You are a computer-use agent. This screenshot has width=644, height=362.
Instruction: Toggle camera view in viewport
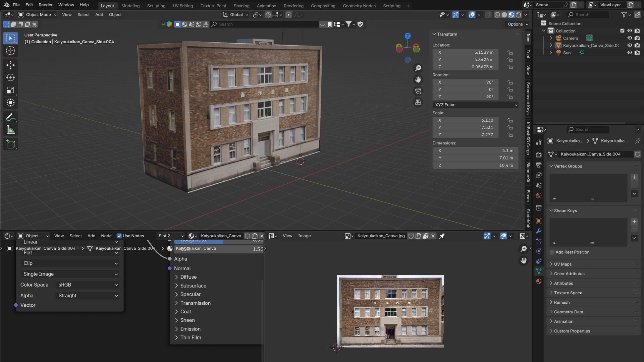[418, 91]
